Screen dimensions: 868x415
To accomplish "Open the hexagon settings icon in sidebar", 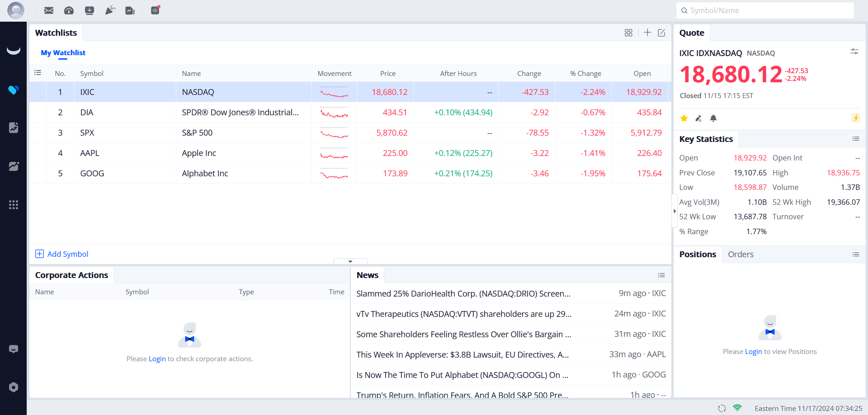I will pyautogui.click(x=14, y=387).
